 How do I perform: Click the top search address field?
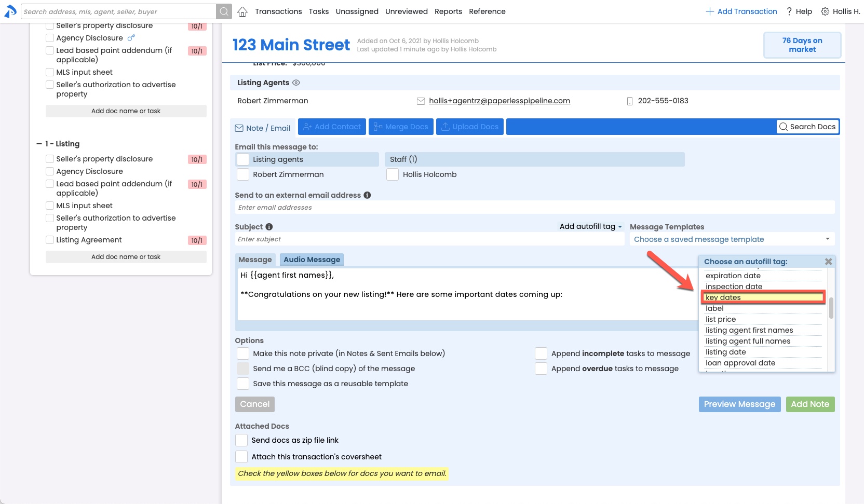pyautogui.click(x=118, y=11)
